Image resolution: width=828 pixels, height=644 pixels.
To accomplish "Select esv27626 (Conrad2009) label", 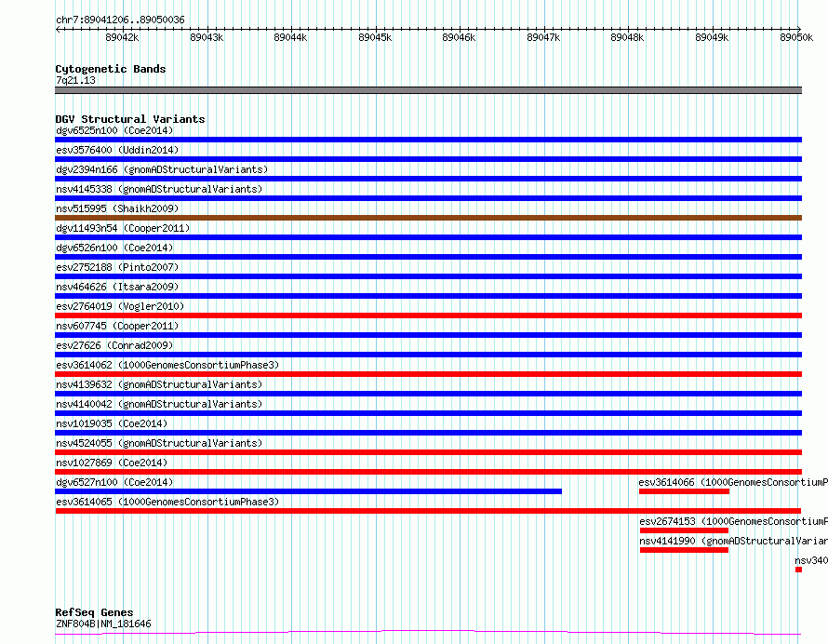I will click(114, 345).
